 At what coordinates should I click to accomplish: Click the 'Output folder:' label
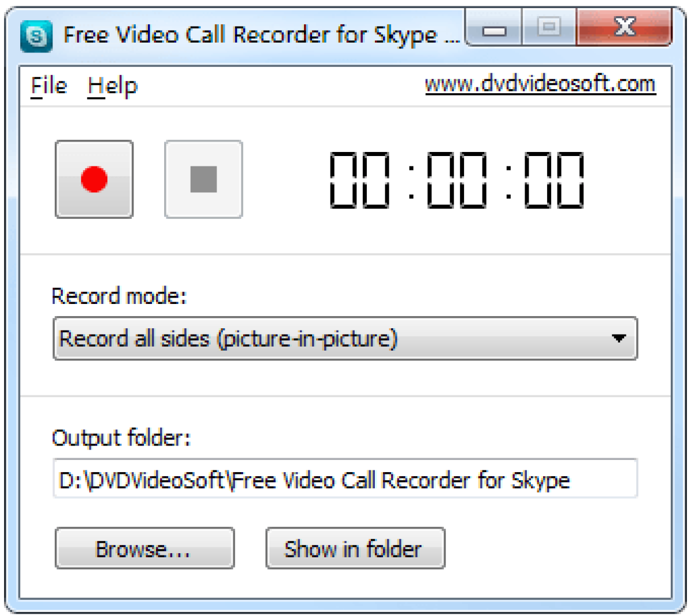pos(121,438)
